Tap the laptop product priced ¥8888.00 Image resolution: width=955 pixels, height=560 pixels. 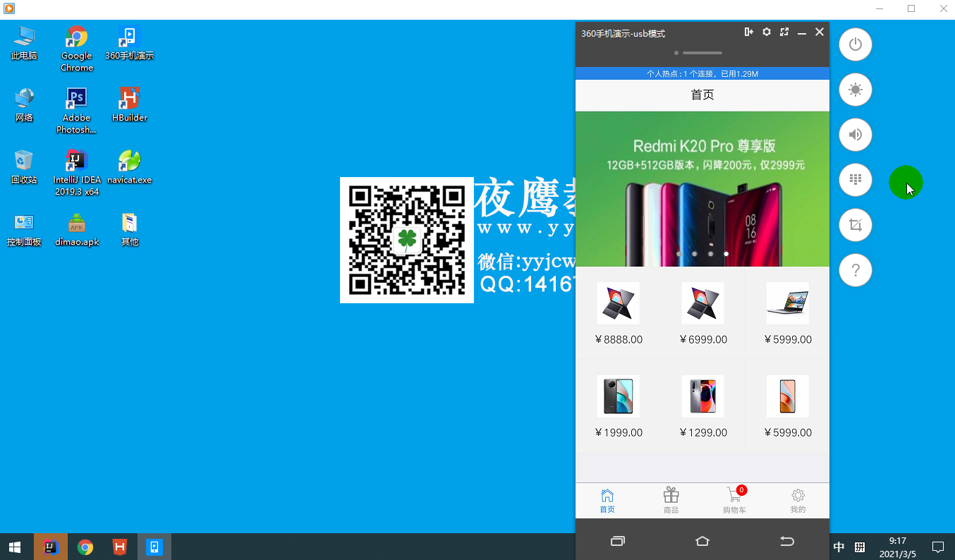coord(619,303)
